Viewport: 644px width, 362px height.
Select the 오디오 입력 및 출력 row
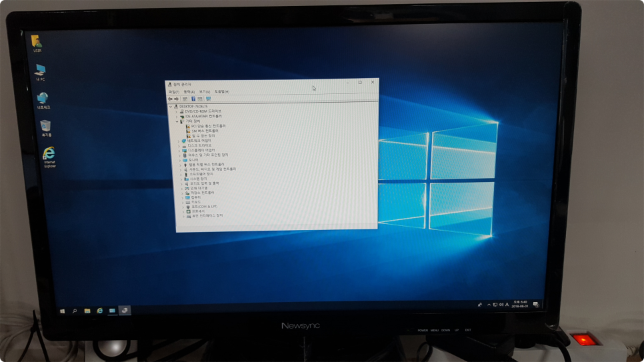(x=201, y=184)
